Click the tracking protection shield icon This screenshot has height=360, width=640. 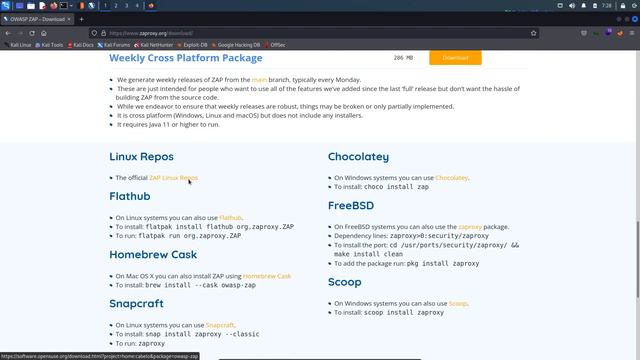coord(94,33)
